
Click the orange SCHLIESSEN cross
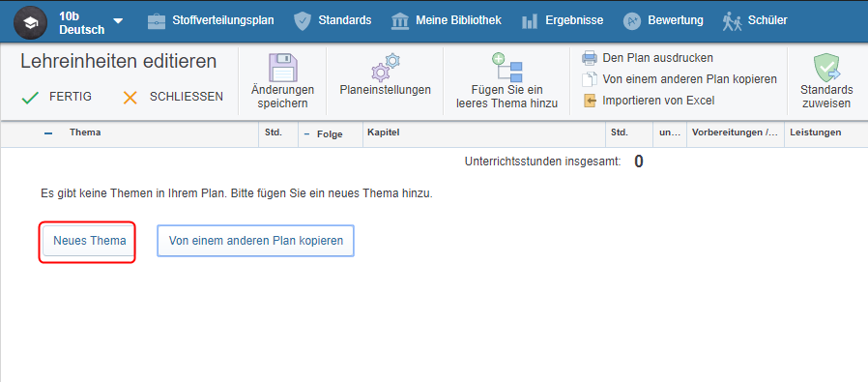(x=130, y=98)
